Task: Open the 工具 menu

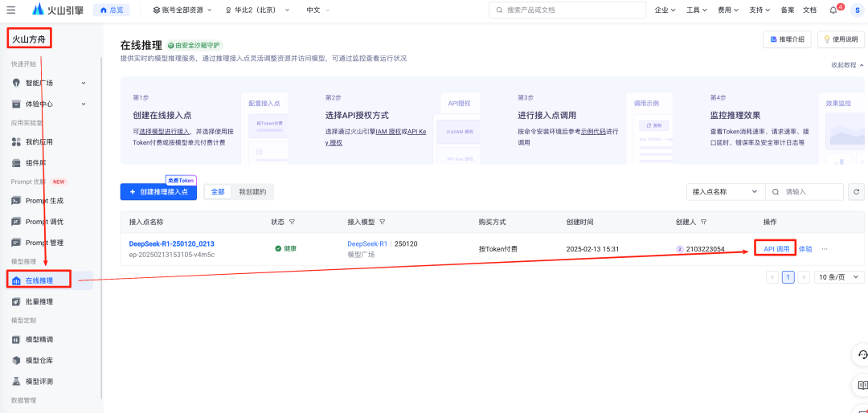Action: [696, 10]
